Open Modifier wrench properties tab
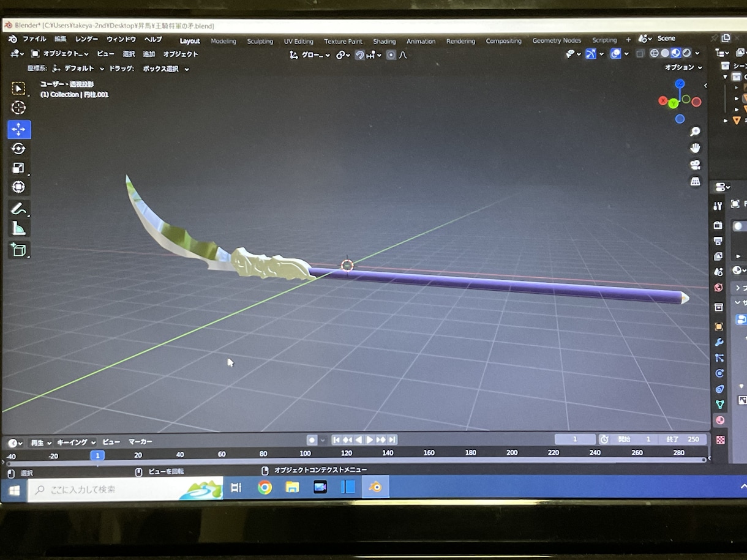747x560 pixels. 719,342
